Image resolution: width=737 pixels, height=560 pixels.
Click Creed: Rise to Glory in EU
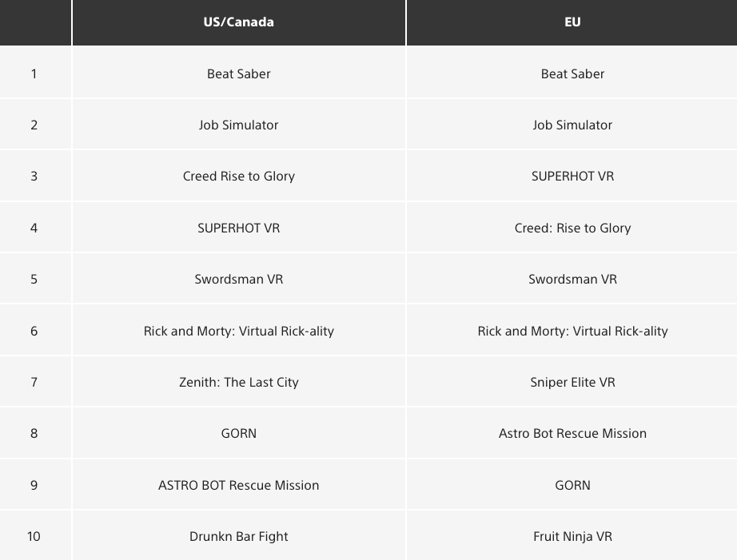point(572,228)
